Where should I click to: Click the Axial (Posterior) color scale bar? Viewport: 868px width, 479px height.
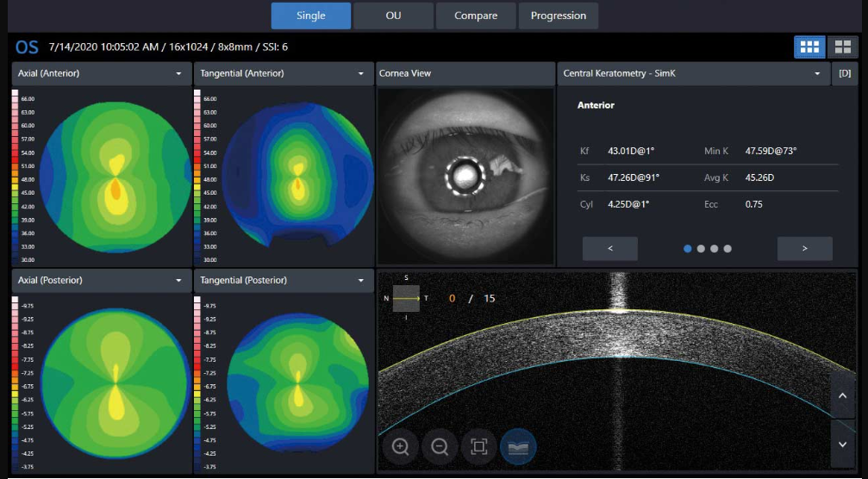(15, 384)
